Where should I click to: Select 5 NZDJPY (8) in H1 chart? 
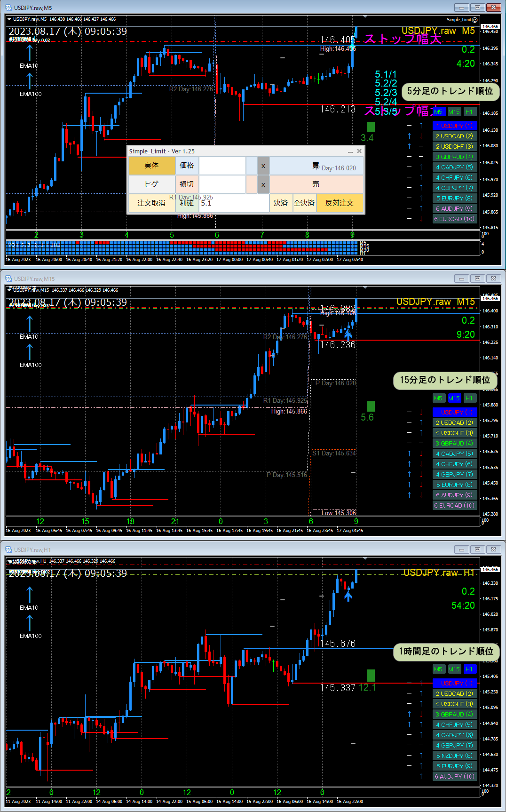coord(455,756)
